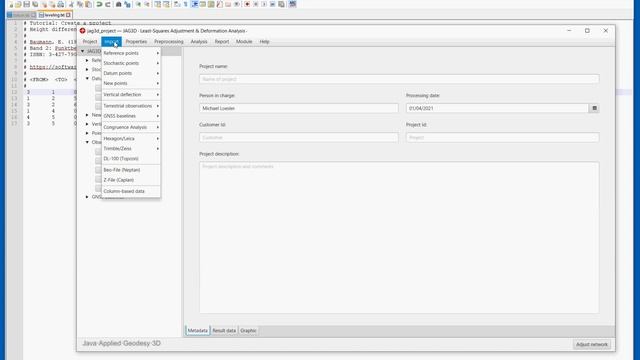Click the Save All icon in Notepad++ toolbar
The width and height of the screenshot is (640, 360).
[35, 4]
